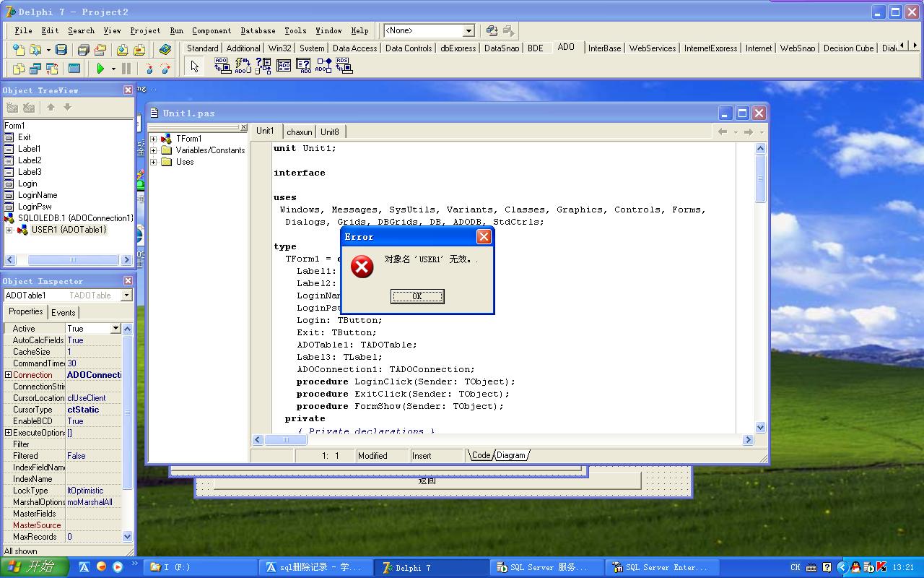Image resolution: width=924 pixels, height=578 pixels.
Task: Click the Open file toolbar icon
Action: point(35,50)
